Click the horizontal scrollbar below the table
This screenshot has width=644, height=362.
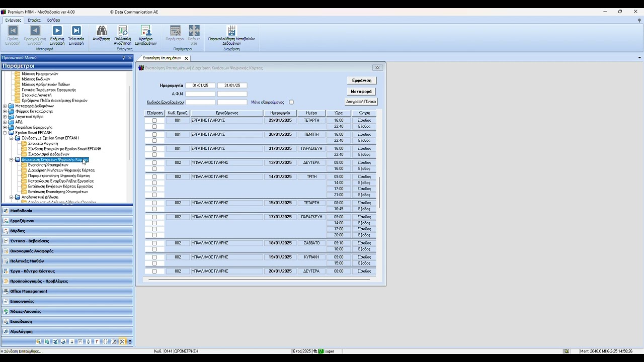coord(259,280)
